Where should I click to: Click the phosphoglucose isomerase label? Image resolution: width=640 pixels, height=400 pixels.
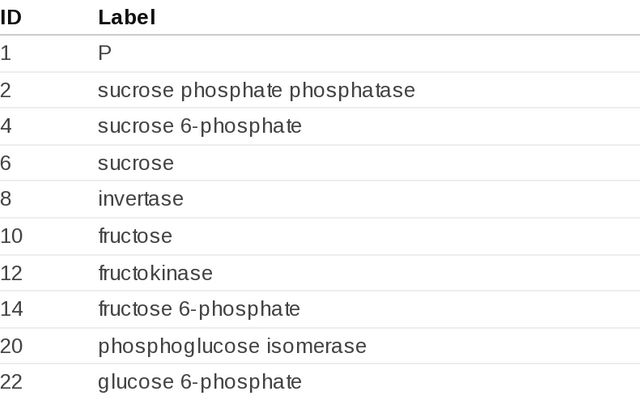tap(232, 346)
